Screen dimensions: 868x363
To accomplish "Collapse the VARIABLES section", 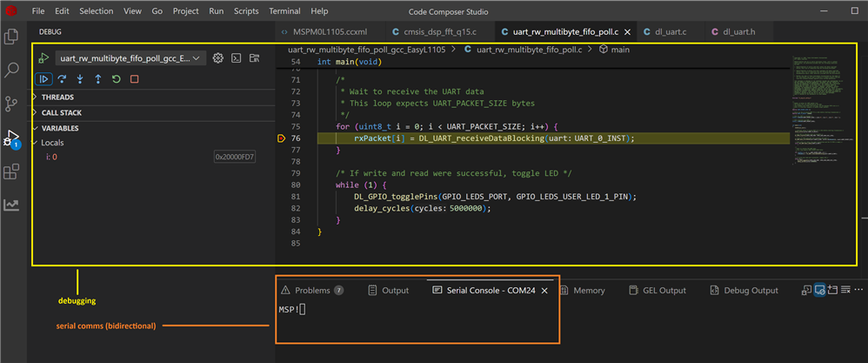I will pyautogui.click(x=153, y=128).
